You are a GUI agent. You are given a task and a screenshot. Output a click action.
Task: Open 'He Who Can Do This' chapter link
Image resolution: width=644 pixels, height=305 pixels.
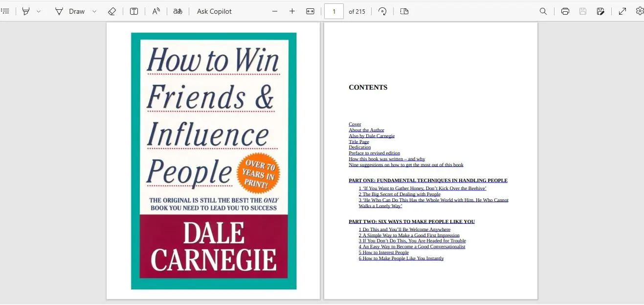[434, 203]
